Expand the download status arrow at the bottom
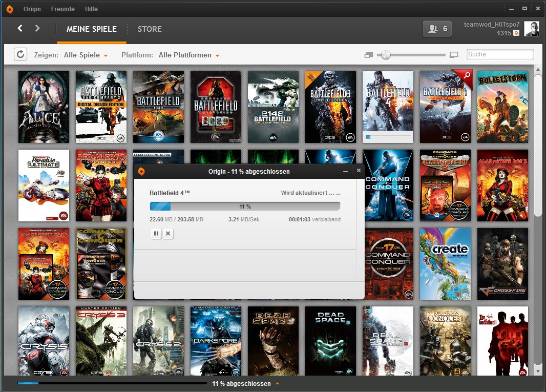Viewport: 546px width, 392px height. point(278,383)
